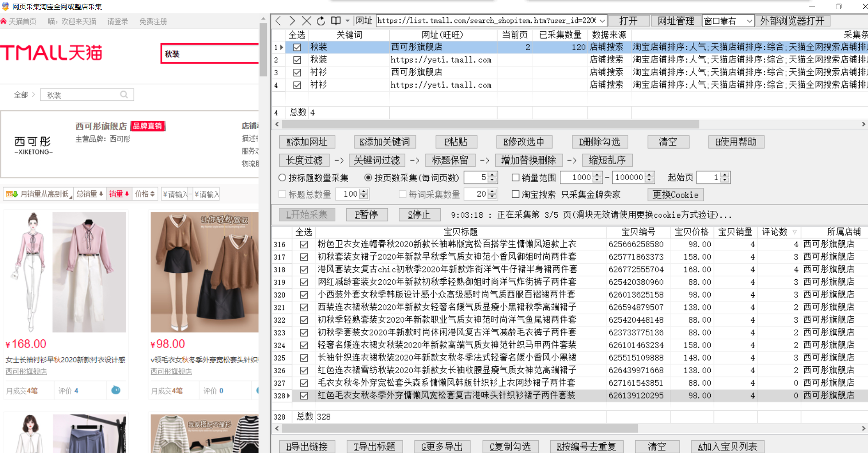Click the Tmall home icon at top left
The width and height of the screenshot is (868, 453).
coord(4,22)
